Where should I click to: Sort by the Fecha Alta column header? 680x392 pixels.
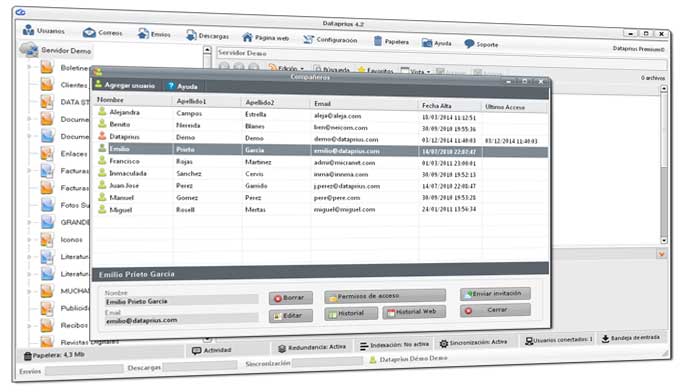[437, 105]
